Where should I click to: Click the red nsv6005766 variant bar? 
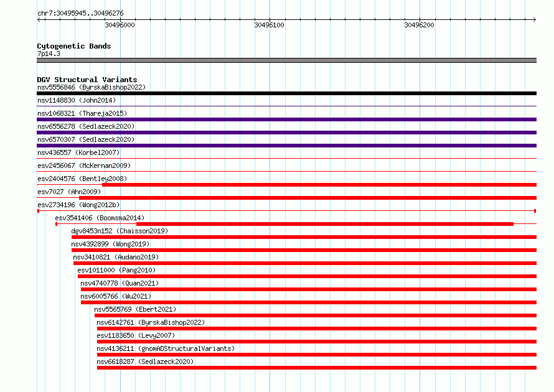[309, 302]
